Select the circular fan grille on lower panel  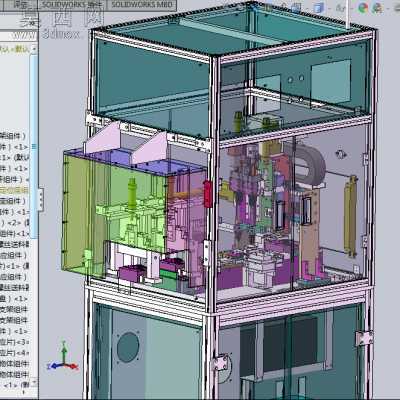(128, 347)
